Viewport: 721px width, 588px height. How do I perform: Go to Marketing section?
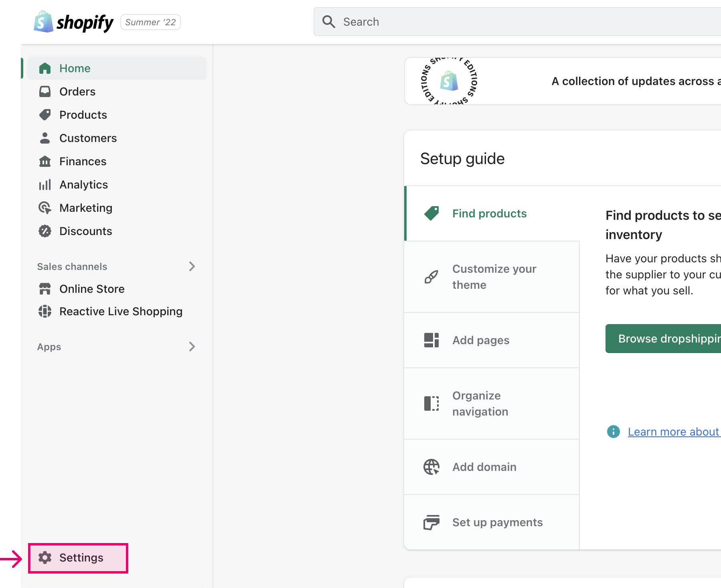[x=116, y=208]
